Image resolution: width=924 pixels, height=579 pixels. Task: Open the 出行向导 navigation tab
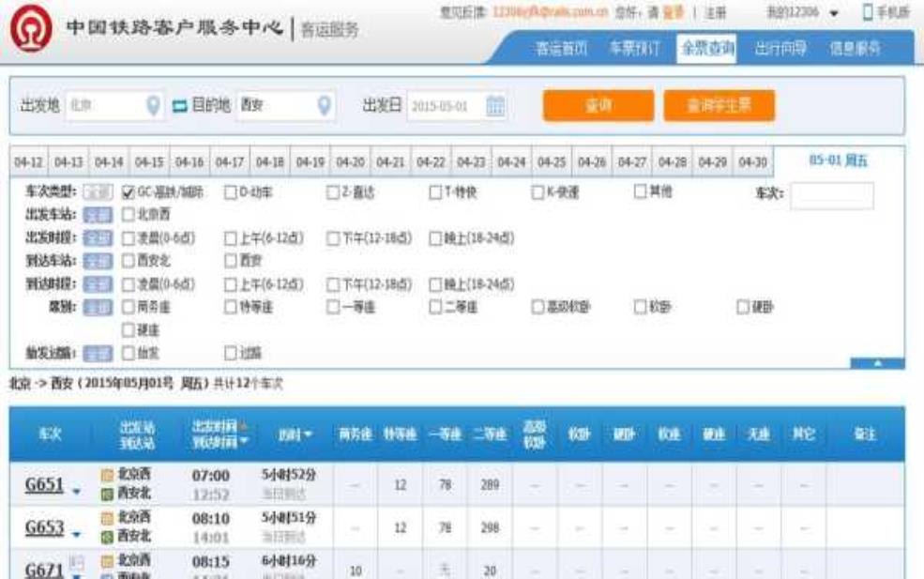(780, 49)
